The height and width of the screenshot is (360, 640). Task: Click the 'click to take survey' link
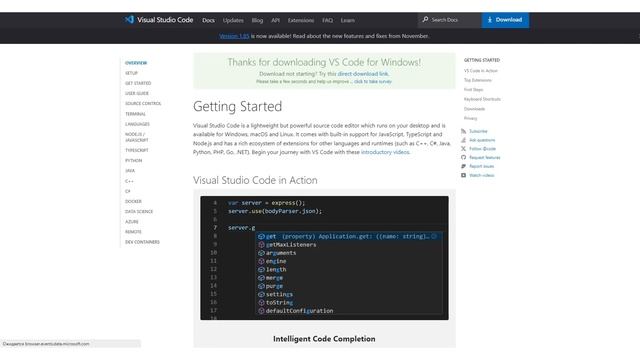[373, 82]
